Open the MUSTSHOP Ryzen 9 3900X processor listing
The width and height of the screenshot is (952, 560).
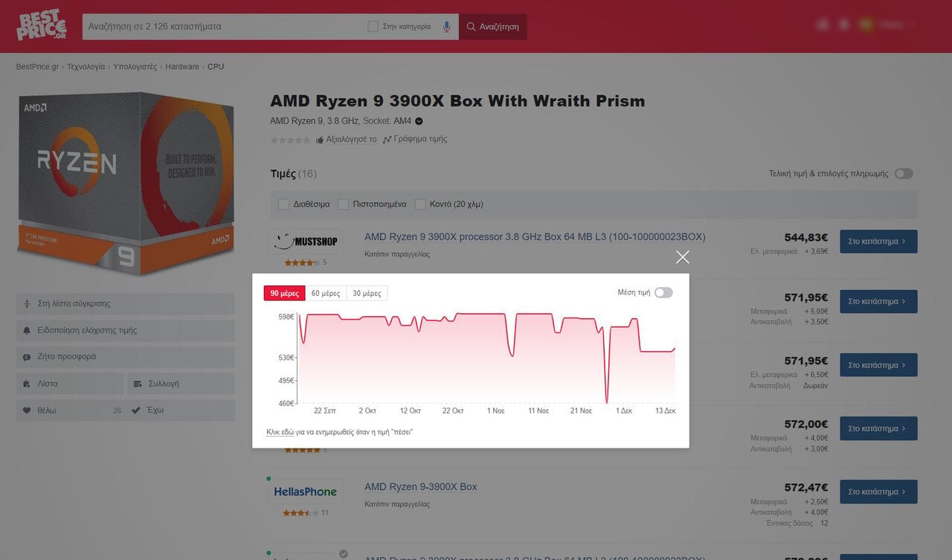coord(535,237)
